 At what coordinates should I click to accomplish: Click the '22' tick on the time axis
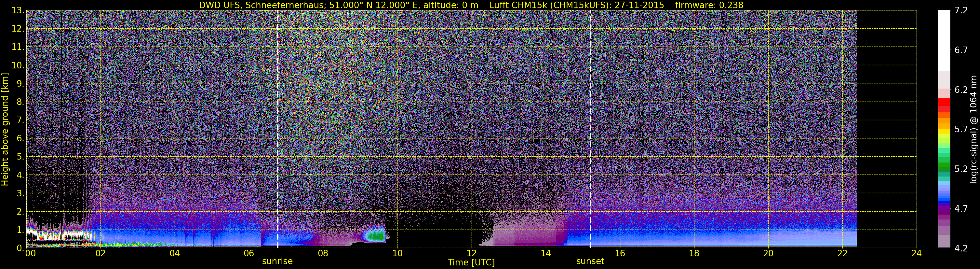tap(842, 253)
